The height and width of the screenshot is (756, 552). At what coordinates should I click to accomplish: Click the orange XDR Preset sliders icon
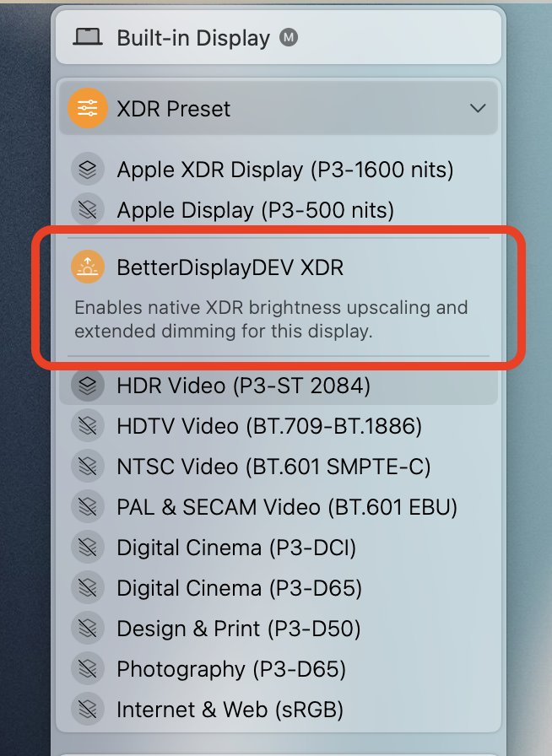pyautogui.click(x=88, y=109)
